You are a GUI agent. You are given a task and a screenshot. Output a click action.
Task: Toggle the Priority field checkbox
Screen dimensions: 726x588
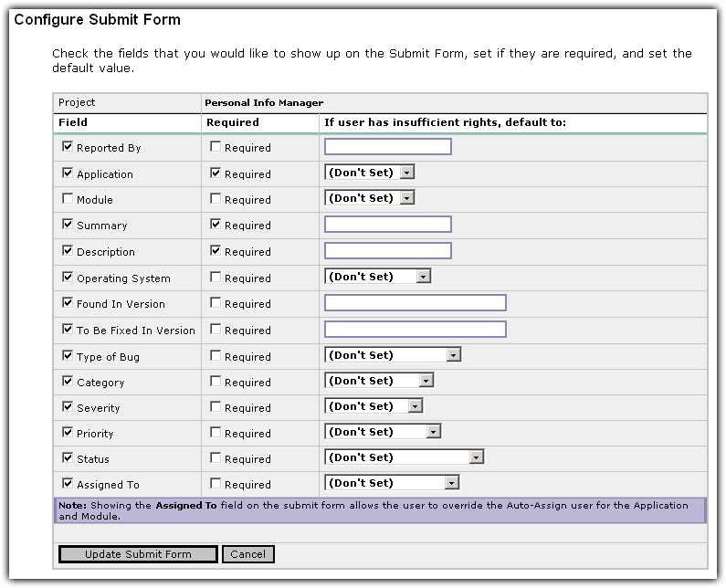tap(68, 433)
